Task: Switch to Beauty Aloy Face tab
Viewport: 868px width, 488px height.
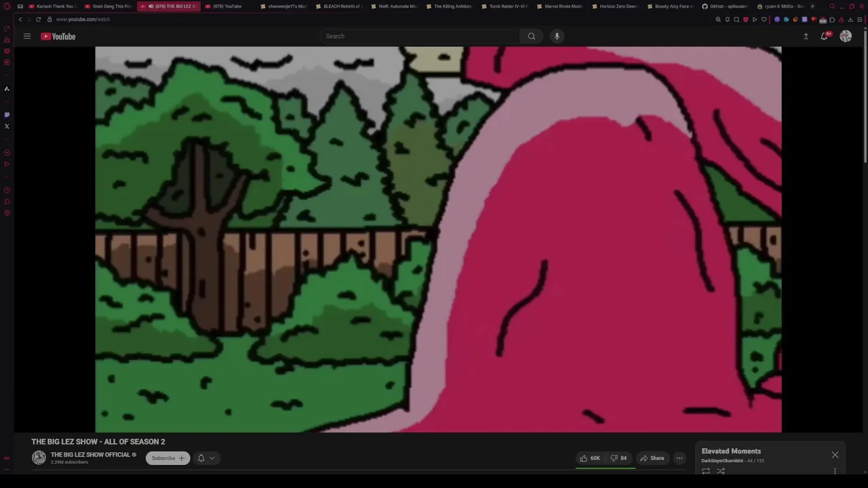Action: pos(670,6)
